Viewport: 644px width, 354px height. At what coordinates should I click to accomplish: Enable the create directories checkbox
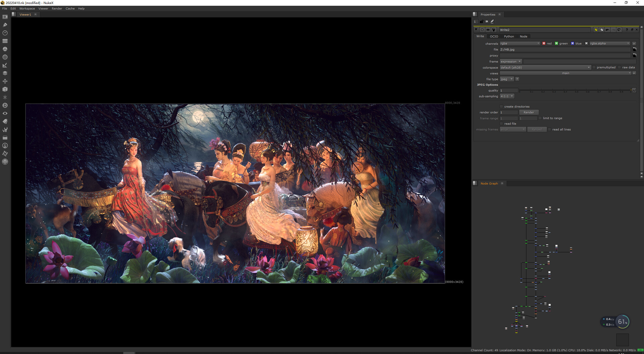pos(501,107)
